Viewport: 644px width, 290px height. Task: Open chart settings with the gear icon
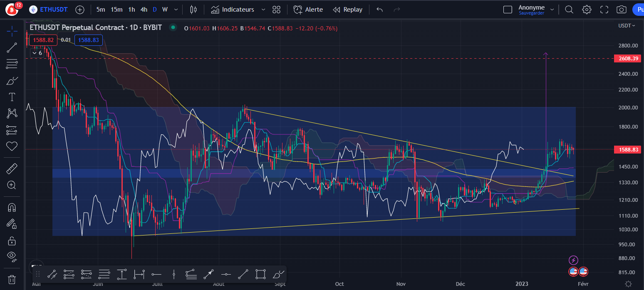click(587, 9)
